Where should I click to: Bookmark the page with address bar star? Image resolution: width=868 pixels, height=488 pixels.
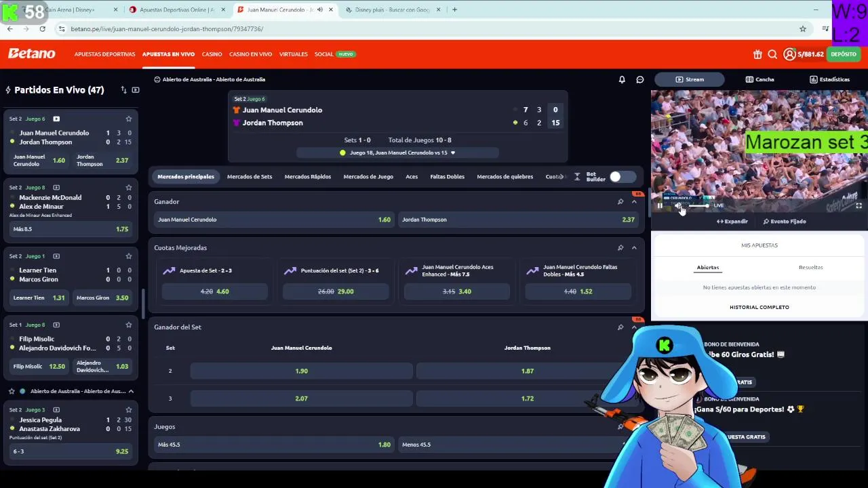point(803,28)
